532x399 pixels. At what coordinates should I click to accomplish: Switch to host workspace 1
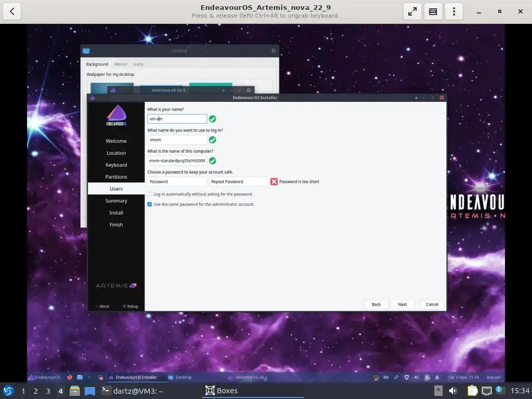(23, 391)
